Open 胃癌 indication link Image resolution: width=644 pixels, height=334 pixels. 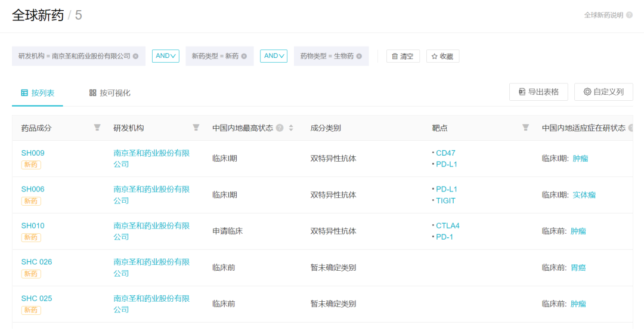click(x=578, y=267)
